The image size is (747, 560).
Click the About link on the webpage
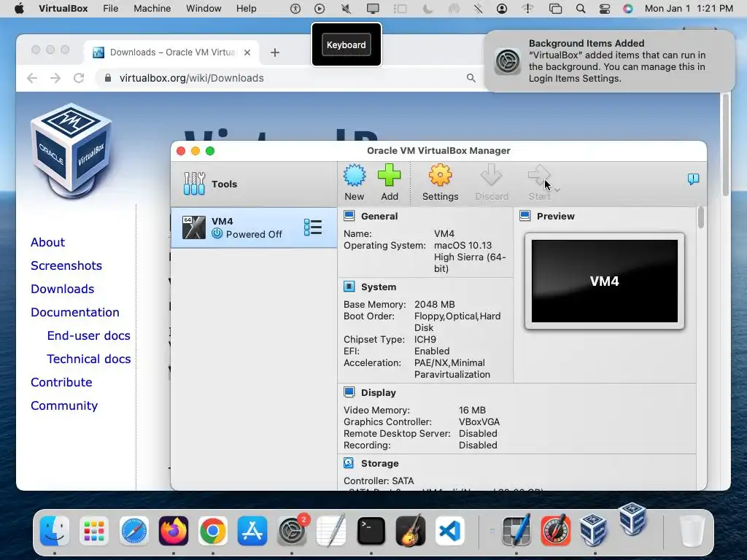[x=47, y=242]
